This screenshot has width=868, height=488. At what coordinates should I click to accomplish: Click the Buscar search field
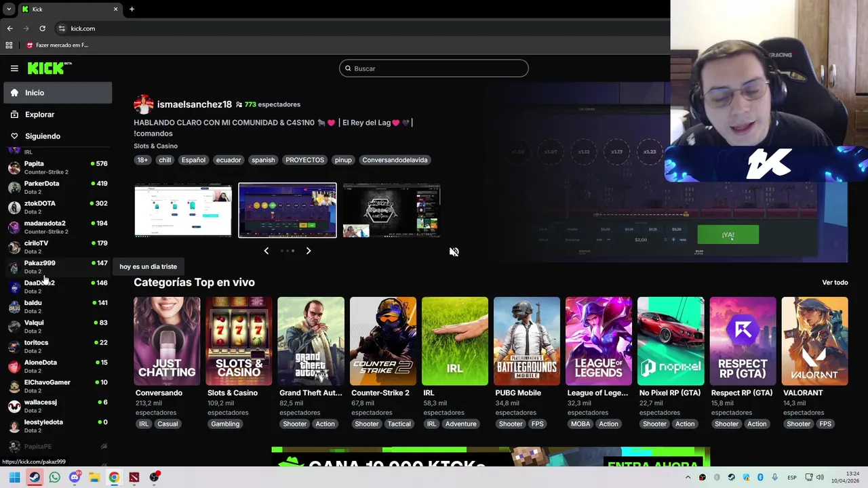[434, 68]
